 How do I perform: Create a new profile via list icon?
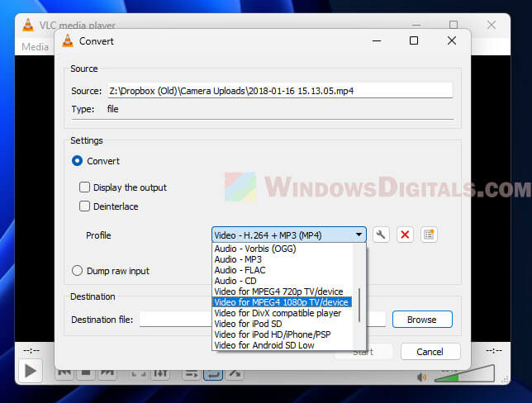429,235
